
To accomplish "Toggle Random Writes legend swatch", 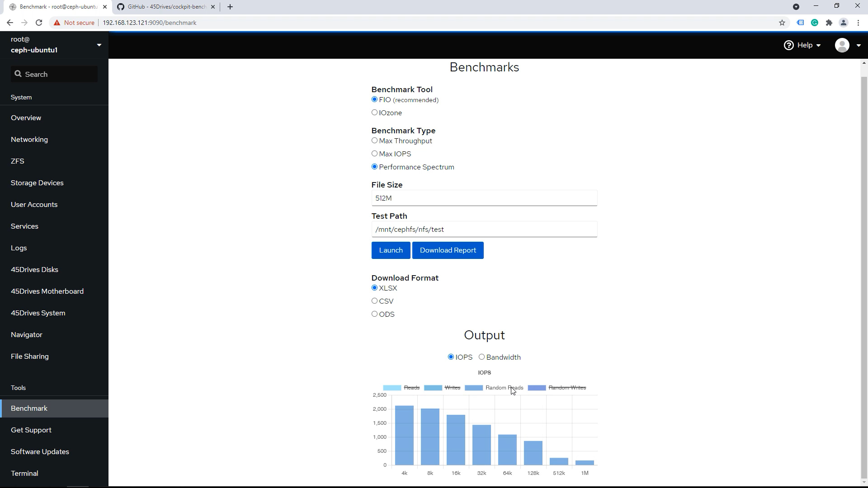I will [x=537, y=388].
